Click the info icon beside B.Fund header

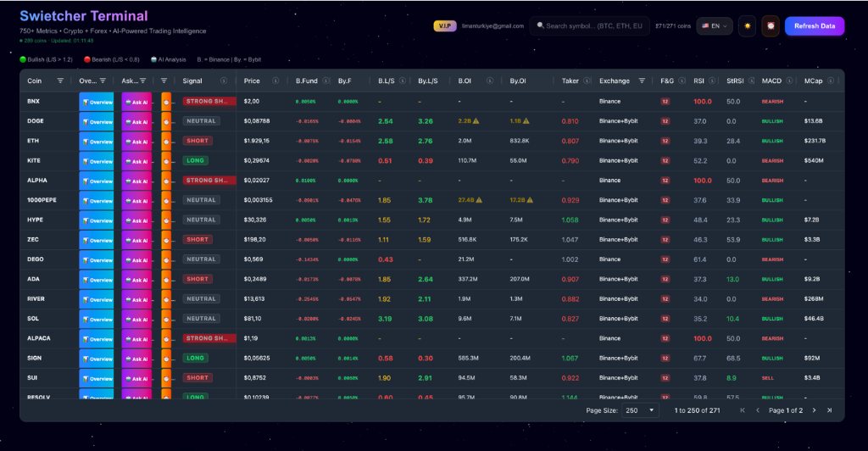pyautogui.click(x=326, y=81)
